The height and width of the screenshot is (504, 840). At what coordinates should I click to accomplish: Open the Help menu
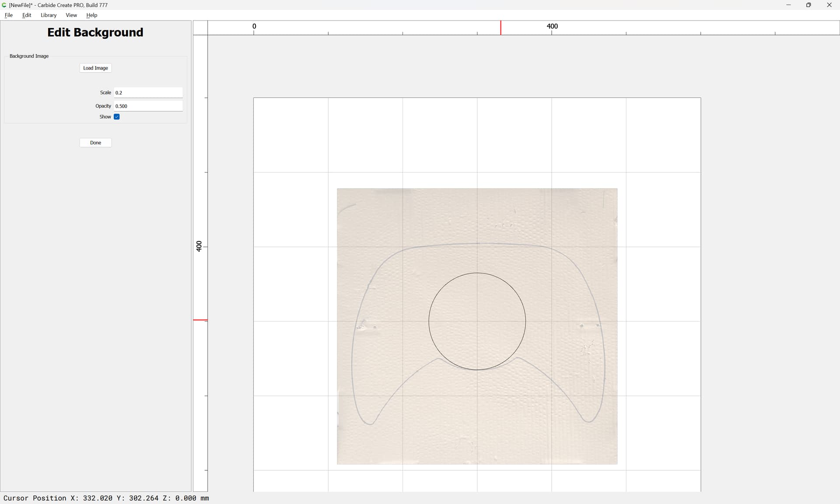[92, 15]
